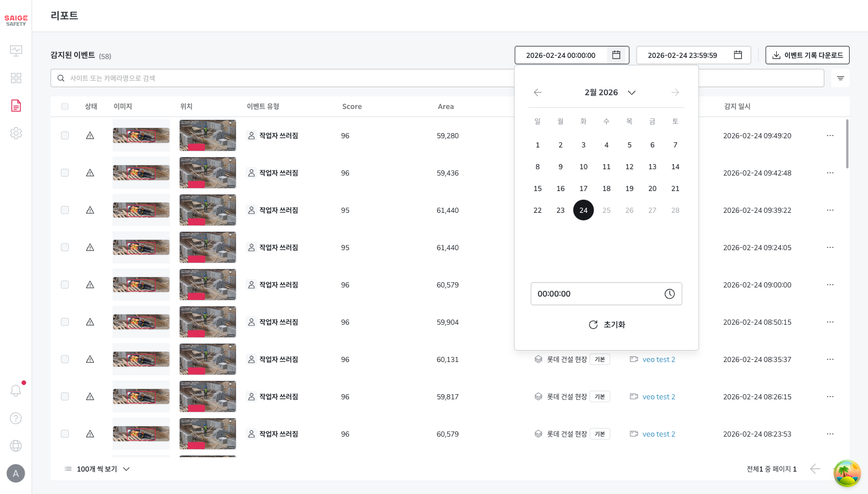Sort by the Score column header
This screenshot has height=494, width=868.
(x=352, y=106)
